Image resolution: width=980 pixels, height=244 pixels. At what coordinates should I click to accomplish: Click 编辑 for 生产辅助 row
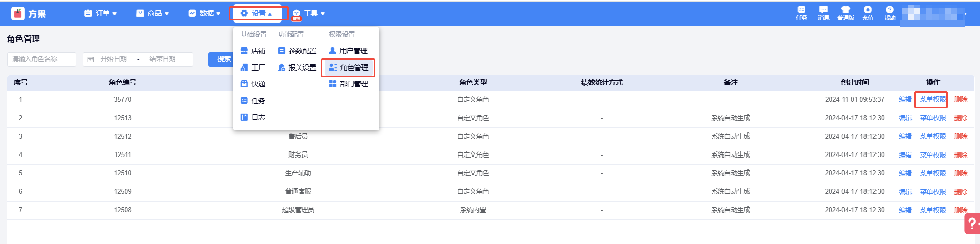(905, 173)
